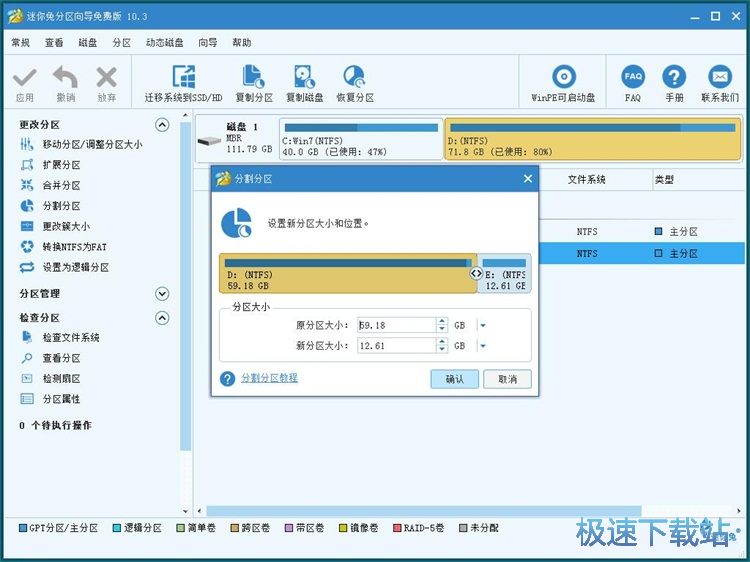Click the horizontal scrollbar of the partition list
Image resolution: width=750 pixels, height=562 pixels.
pyautogui.click(x=423, y=511)
